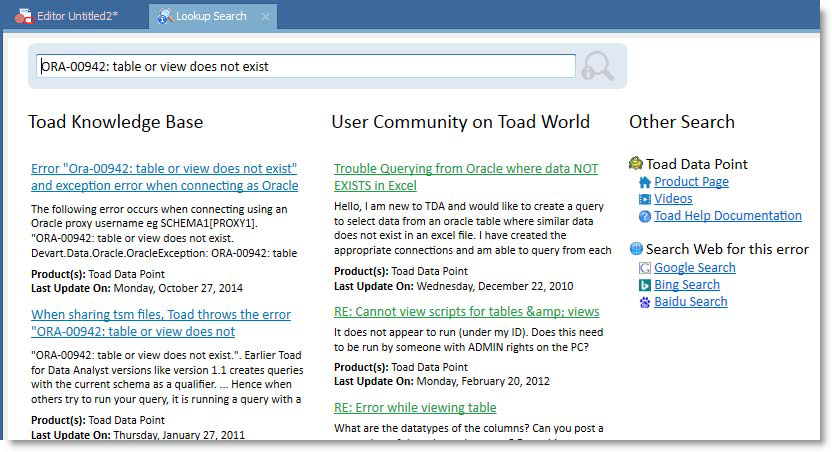Click the film icon next to Videos
This screenshot has height=452, width=832.
pos(645,199)
